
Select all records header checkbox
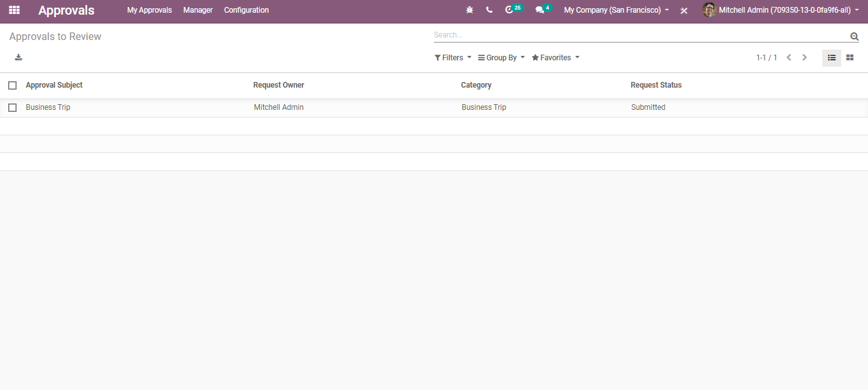tap(12, 85)
